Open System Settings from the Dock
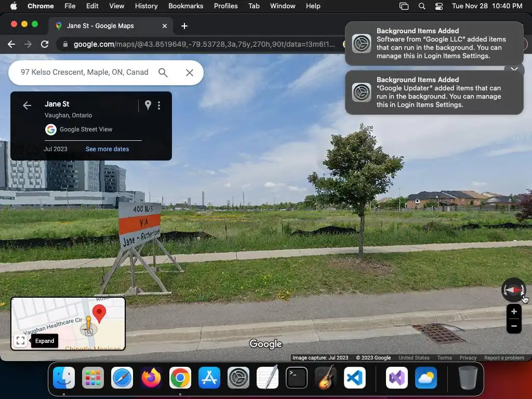The image size is (532, 399). point(238,378)
